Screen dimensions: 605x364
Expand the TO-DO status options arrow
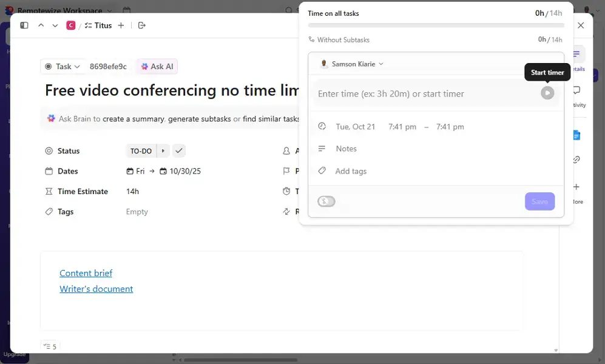point(163,150)
